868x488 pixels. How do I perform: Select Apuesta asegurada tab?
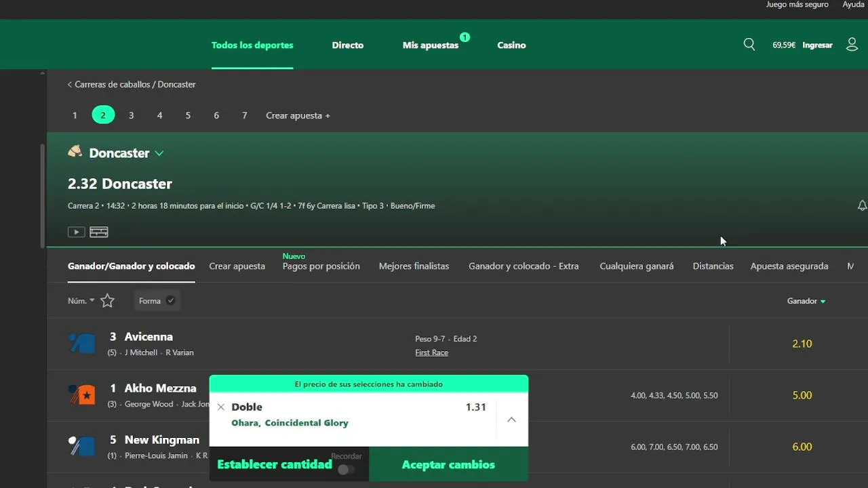point(789,266)
